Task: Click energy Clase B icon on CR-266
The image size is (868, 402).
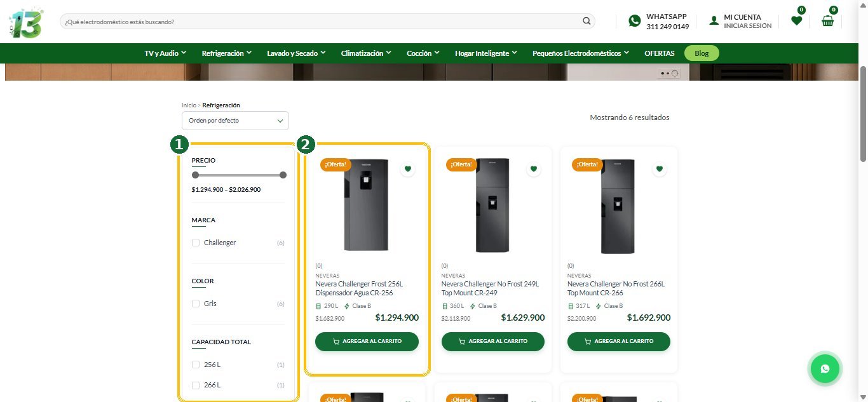Action: pyautogui.click(x=598, y=306)
